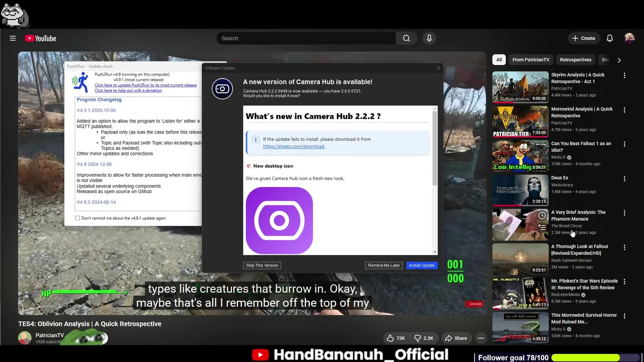Open the account avatar menu

click(x=629, y=38)
